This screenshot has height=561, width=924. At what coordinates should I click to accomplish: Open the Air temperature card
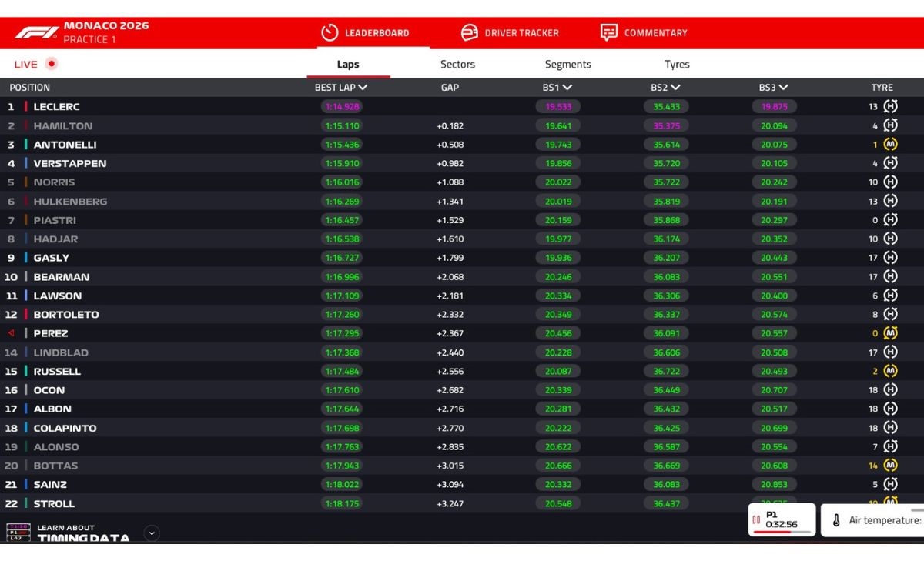pos(872,520)
